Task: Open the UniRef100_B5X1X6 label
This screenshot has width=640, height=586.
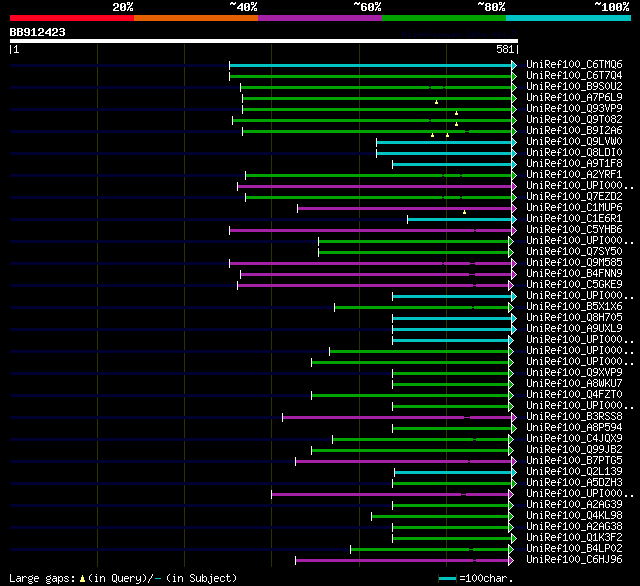Action: pos(574,307)
